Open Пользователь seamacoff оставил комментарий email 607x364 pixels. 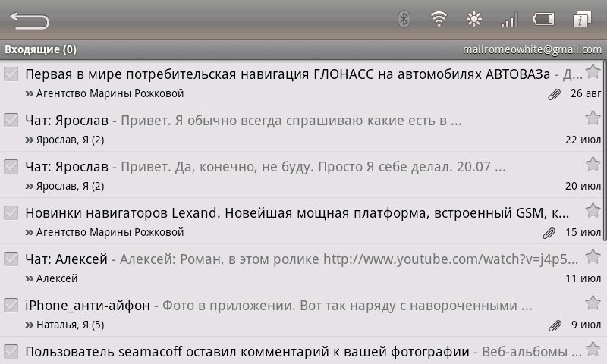(302, 351)
